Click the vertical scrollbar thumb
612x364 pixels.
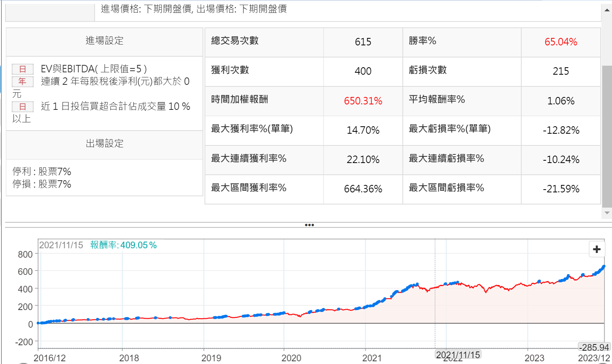(607, 135)
